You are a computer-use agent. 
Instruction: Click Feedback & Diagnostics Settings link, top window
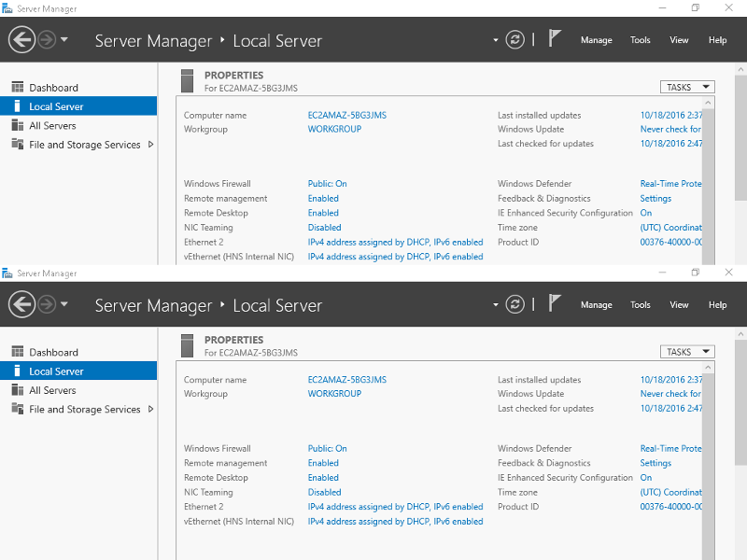655,199
